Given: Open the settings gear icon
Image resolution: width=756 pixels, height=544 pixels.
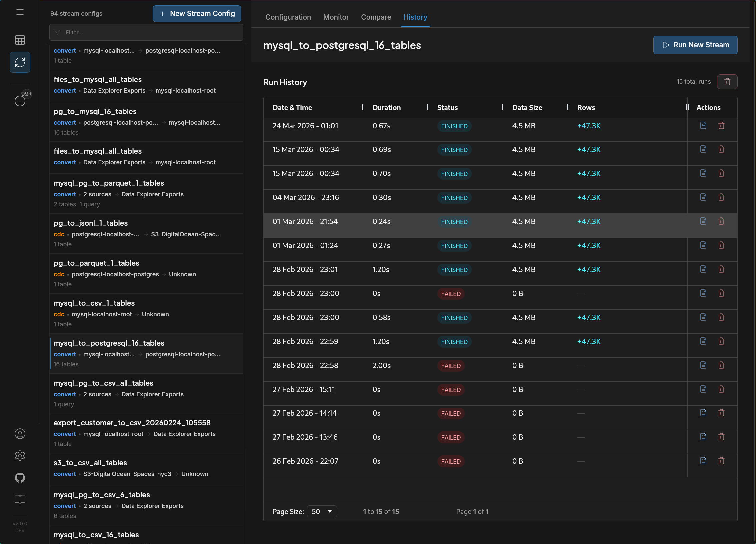Looking at the screenshot, I should [20, 456].
